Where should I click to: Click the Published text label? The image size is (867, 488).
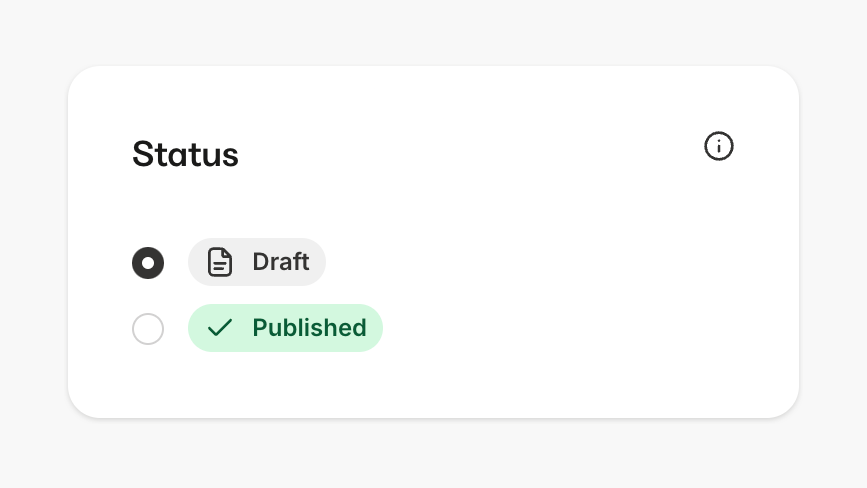coord(309,328)
